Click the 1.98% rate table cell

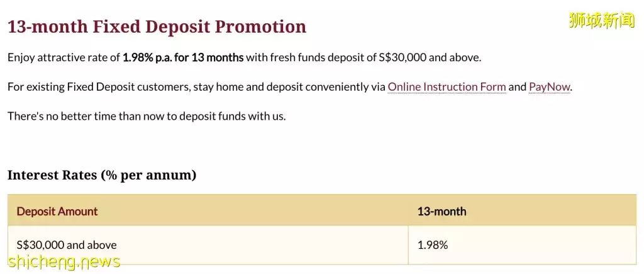click(433, 245)
